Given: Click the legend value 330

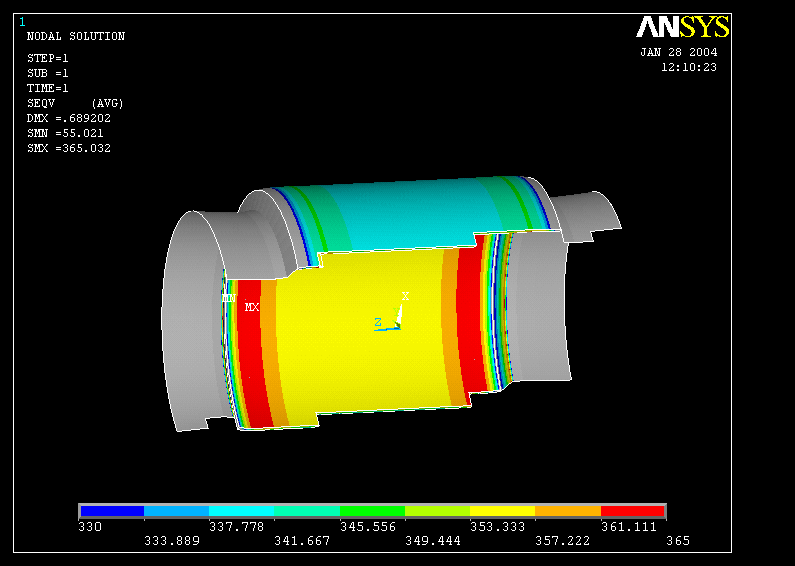Looking at the screenshot, I should [x=90, y=527].
